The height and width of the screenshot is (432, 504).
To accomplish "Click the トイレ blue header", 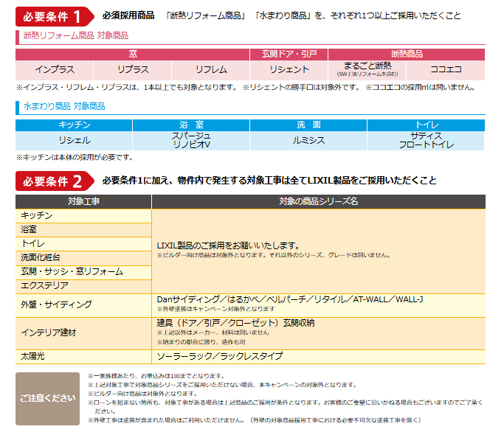I will pos(427,125).
